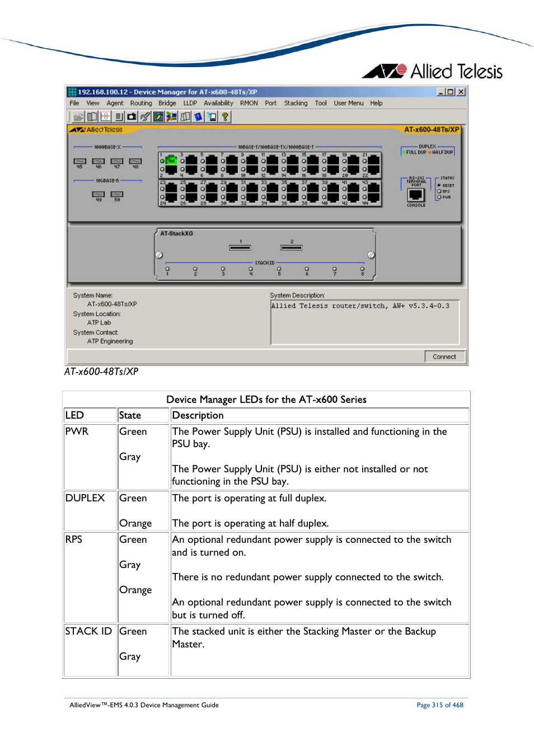Open the Routing menu
The height and width of the screenshot is (756, 534).
pyautogui.click(x=141, y=103)
